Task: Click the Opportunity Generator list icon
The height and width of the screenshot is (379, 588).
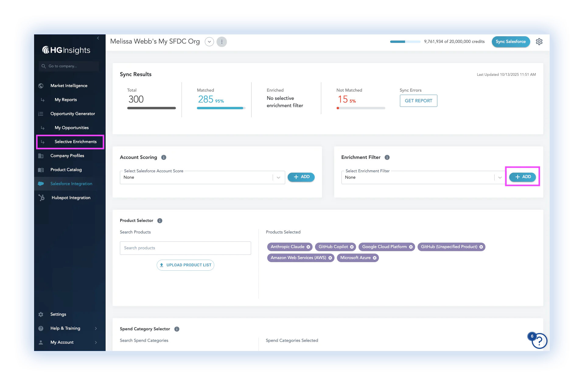Action: [x=41, y=114]
